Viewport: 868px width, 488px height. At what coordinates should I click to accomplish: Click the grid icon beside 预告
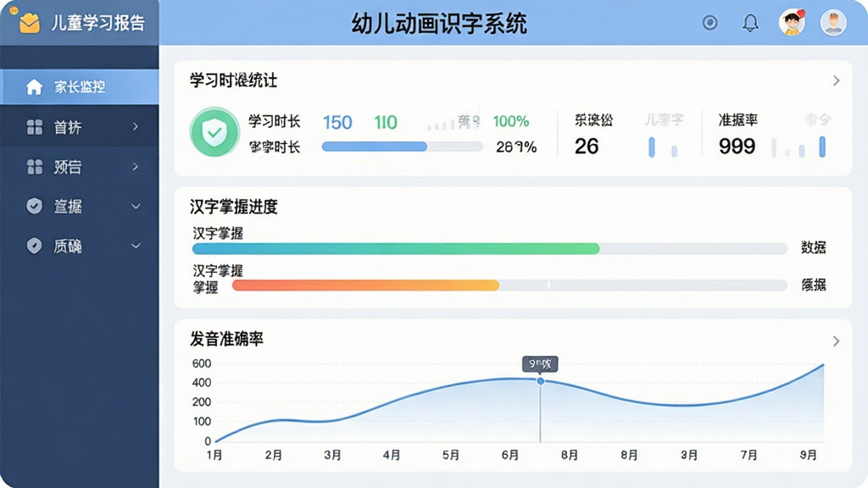(34, 167)
